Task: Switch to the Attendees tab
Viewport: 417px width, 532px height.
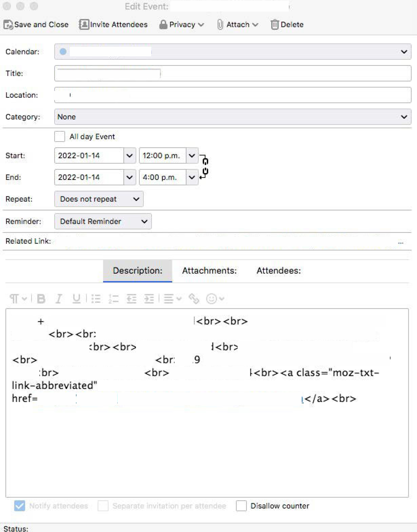Action: (x=279, y=270)
